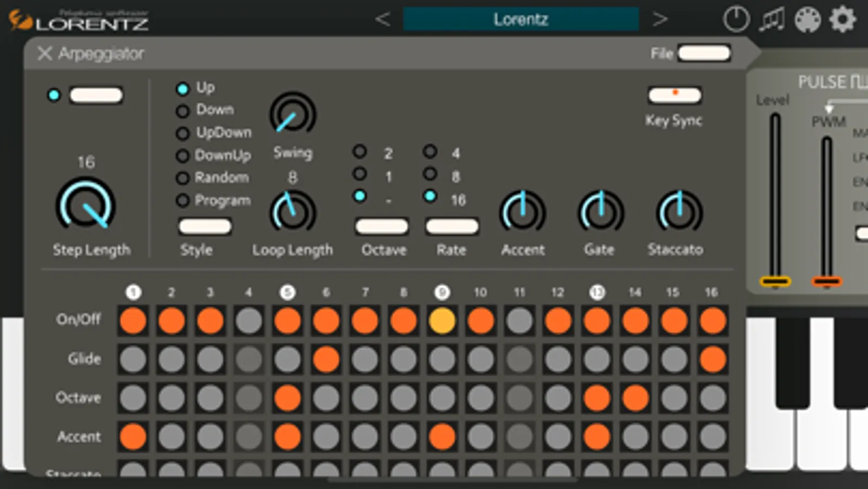
Task: Open the settings gear icon
Action: (x=842, y=20)
